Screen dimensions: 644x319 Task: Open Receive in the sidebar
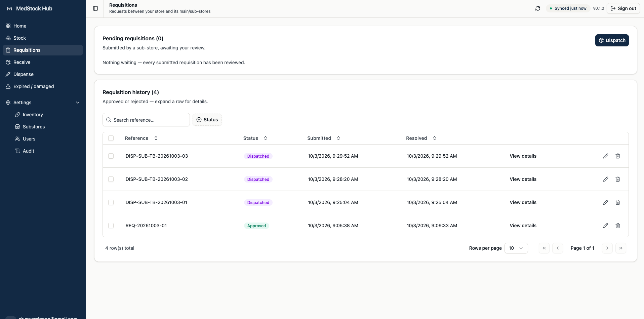43,62
